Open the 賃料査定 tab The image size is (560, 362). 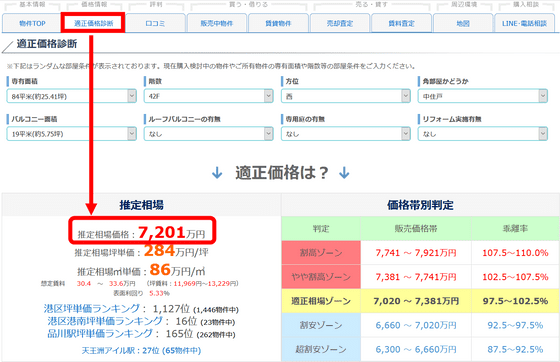point(401,24)
